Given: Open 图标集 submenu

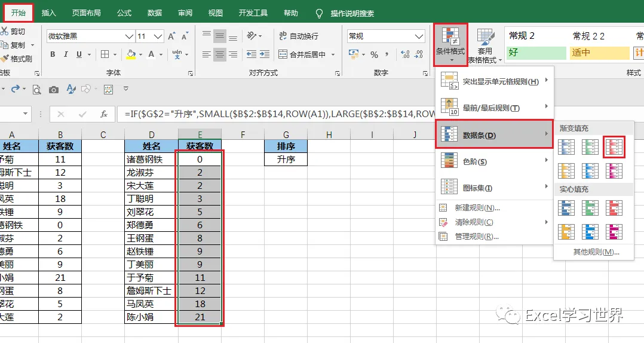Looking at the screenshot, I should tap(495, 188).
